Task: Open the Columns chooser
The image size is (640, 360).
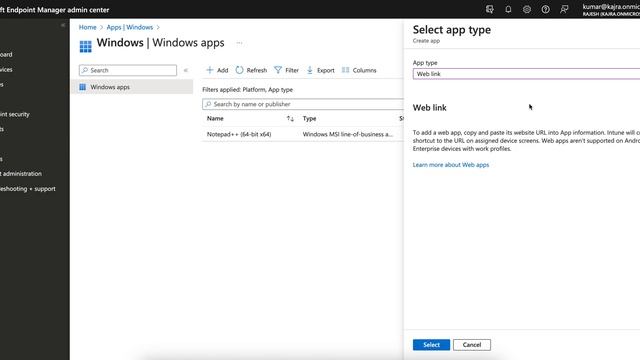Action: 359,70
